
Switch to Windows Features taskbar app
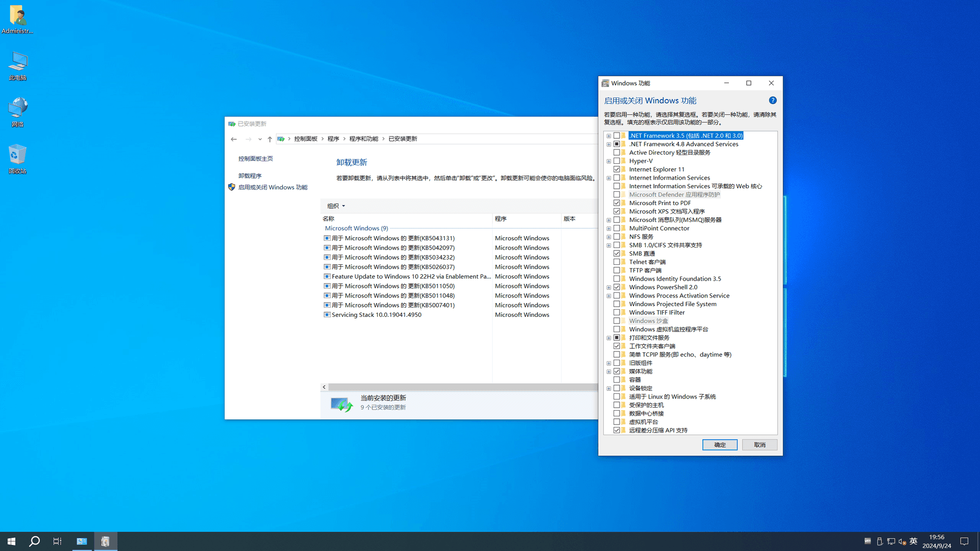(105, 541)
